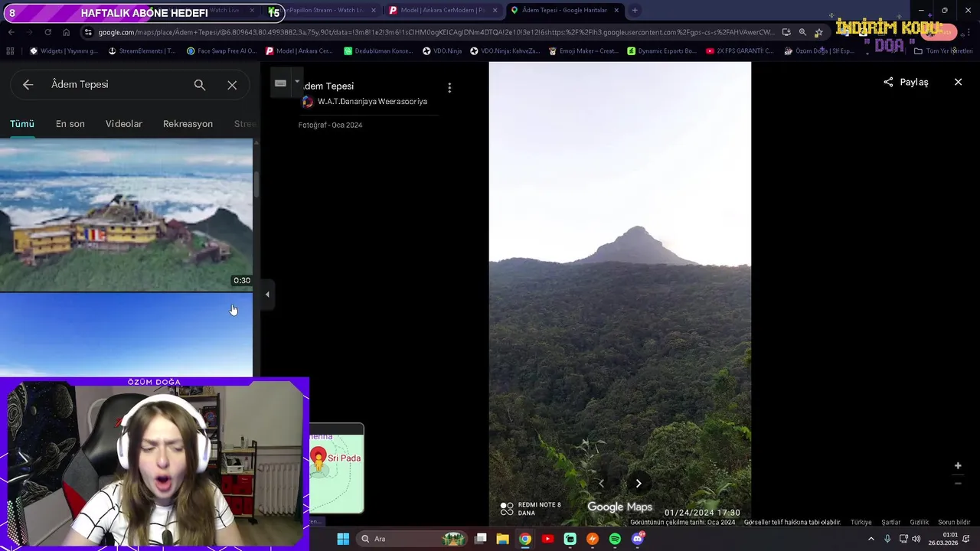Go back using the arrow beside Âdem Tepesi search
Image resolution: width=980 pixels, height=551 pixels.
[x=28, y=85]
